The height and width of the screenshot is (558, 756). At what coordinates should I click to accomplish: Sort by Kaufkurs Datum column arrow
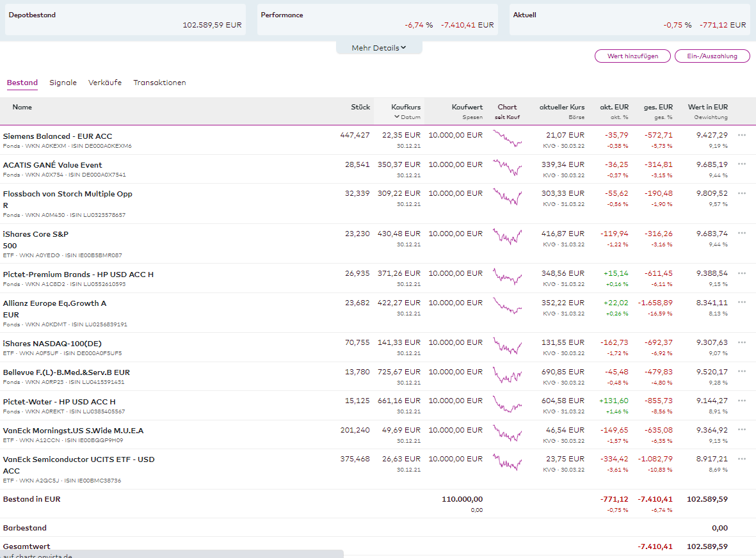coord(397,117)
